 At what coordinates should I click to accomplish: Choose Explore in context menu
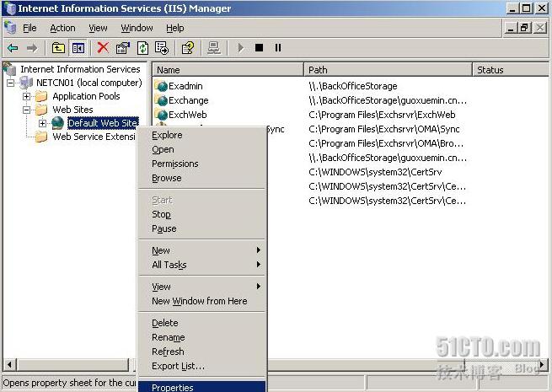201,135
